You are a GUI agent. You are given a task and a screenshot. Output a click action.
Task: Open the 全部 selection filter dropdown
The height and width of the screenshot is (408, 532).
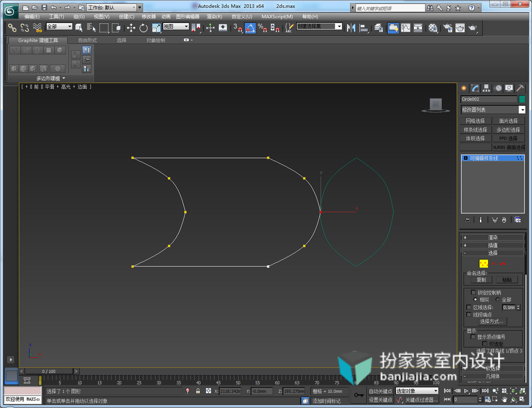59,26
